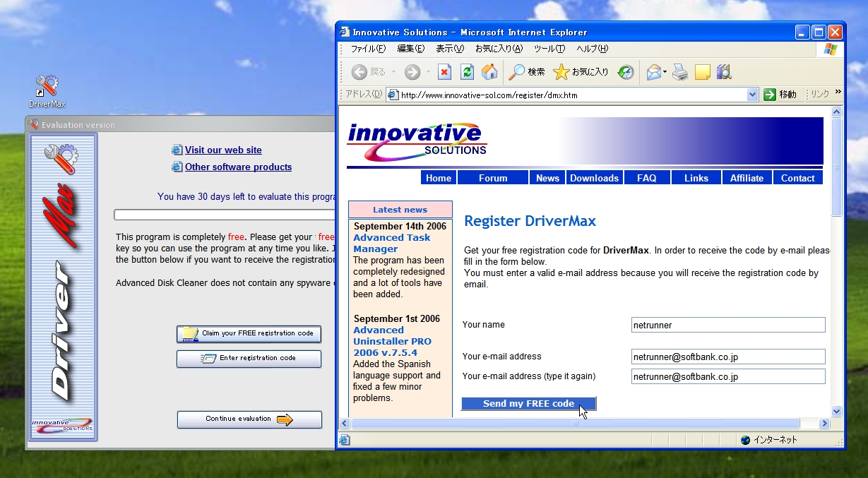
Task: Open the Other software products link
Action: (238, 167)
